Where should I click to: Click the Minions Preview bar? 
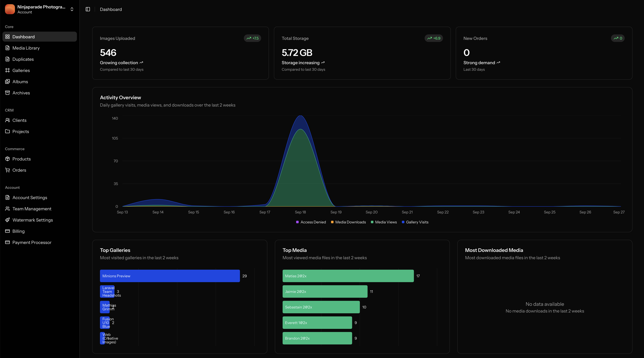point(170,276)
